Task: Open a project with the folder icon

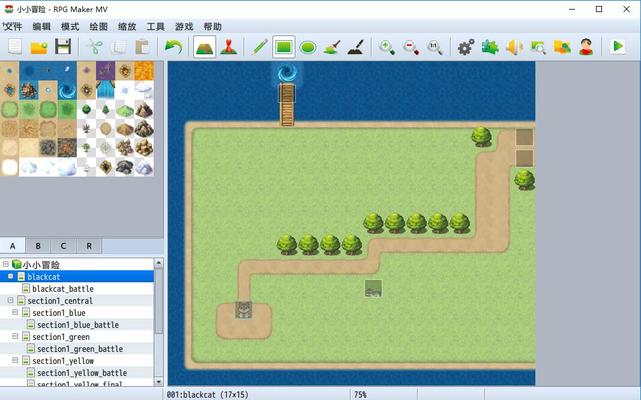Action: [39, 47]
